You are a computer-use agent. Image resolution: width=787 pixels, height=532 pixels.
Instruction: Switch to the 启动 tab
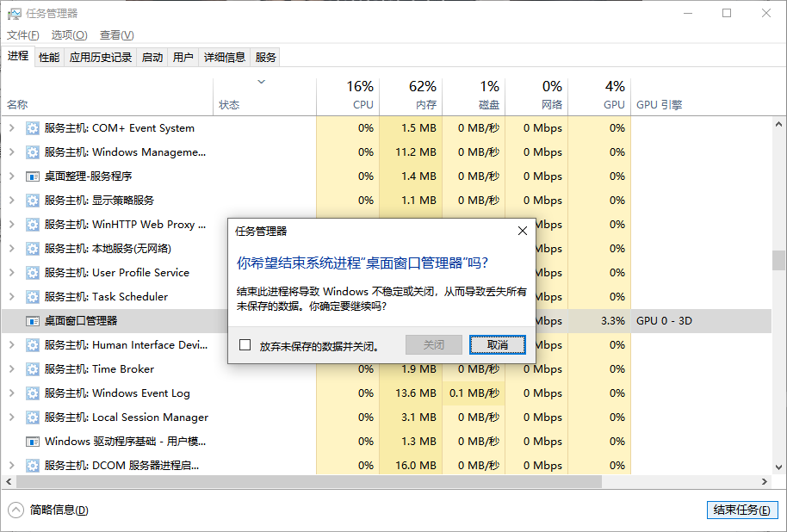[152, 57]
